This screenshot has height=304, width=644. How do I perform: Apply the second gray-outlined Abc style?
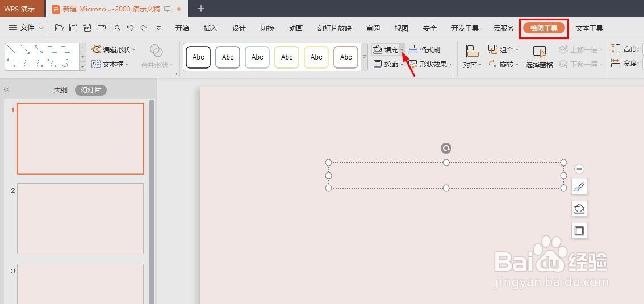coord(228,57)
